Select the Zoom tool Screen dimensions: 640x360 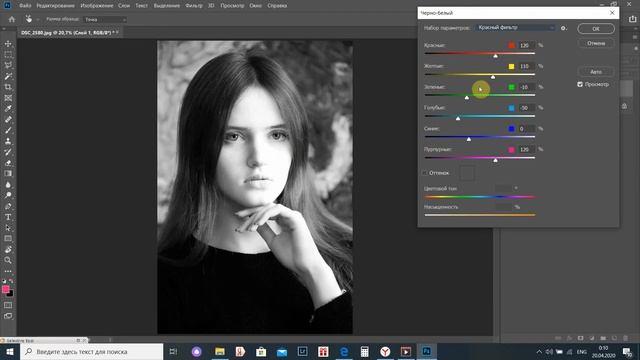8,260
